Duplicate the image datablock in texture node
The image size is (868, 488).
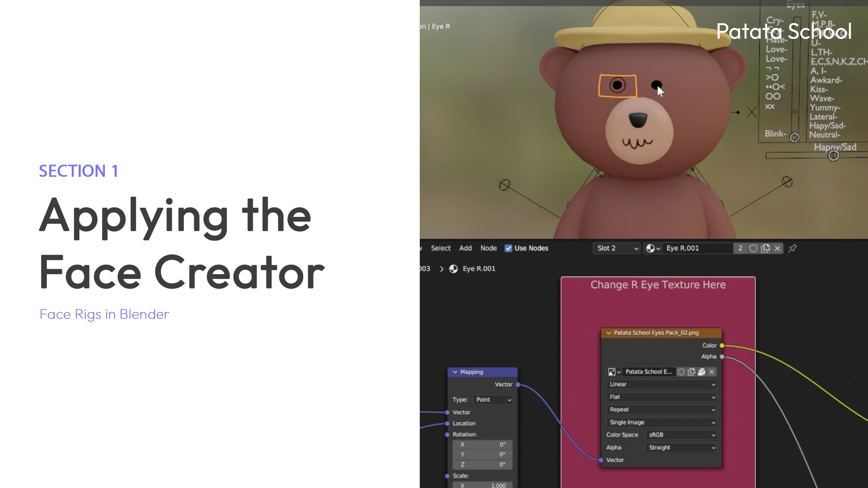tap(691, 372)
